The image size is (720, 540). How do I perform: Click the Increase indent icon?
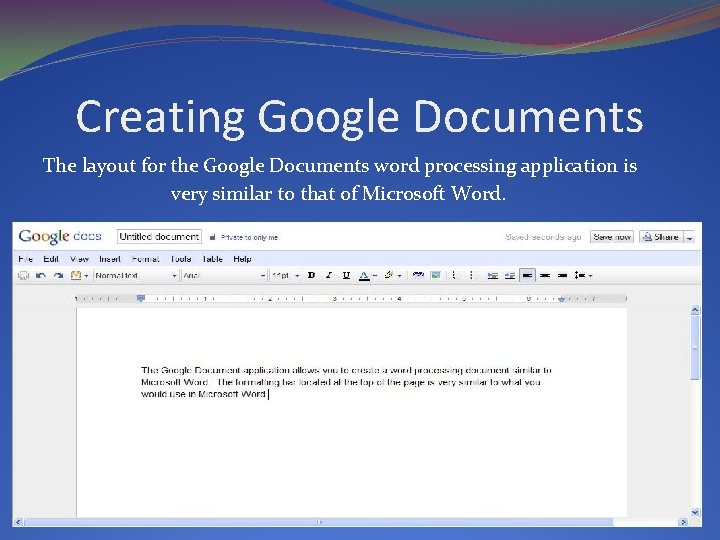(510, 276)
